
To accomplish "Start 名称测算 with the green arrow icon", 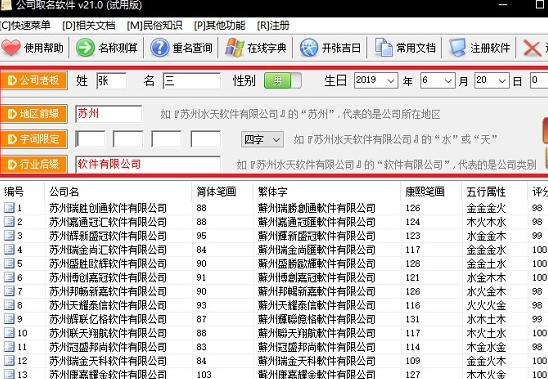I will click(85, 48).
